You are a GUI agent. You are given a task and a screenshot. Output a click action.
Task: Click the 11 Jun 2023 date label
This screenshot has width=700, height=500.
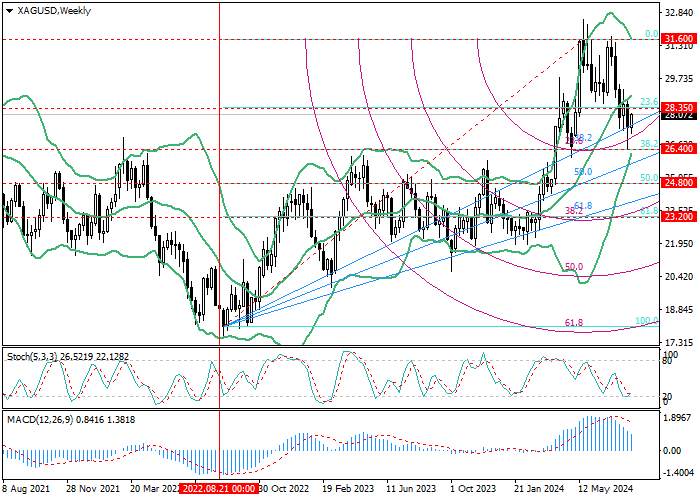point(411,489)
